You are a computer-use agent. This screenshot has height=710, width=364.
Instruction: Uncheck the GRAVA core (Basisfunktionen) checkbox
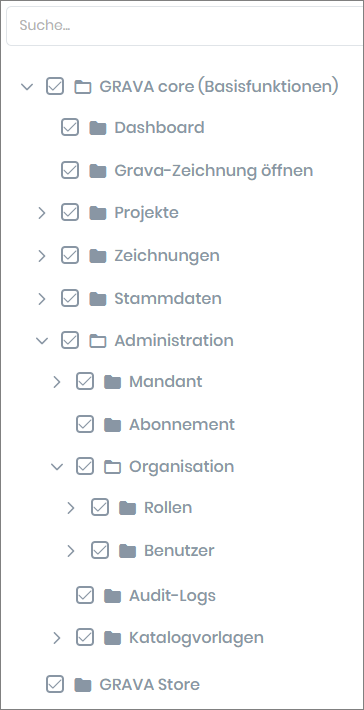55,86
